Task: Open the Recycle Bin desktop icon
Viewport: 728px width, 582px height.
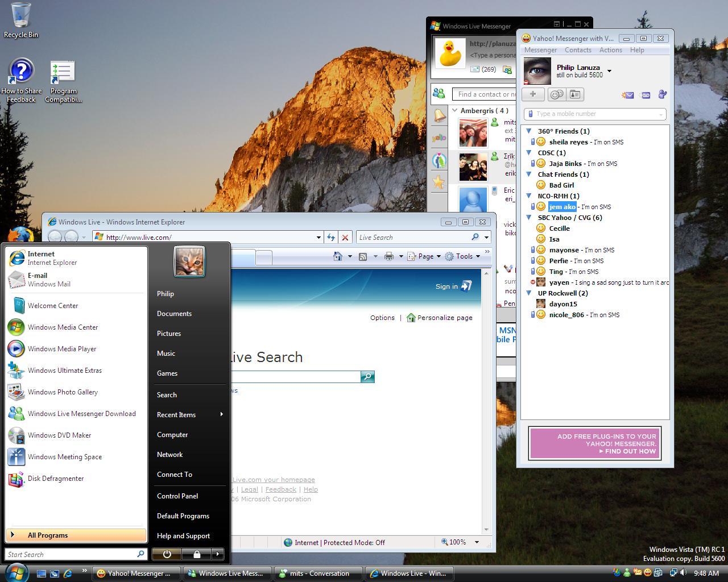Action: [21, 20]
